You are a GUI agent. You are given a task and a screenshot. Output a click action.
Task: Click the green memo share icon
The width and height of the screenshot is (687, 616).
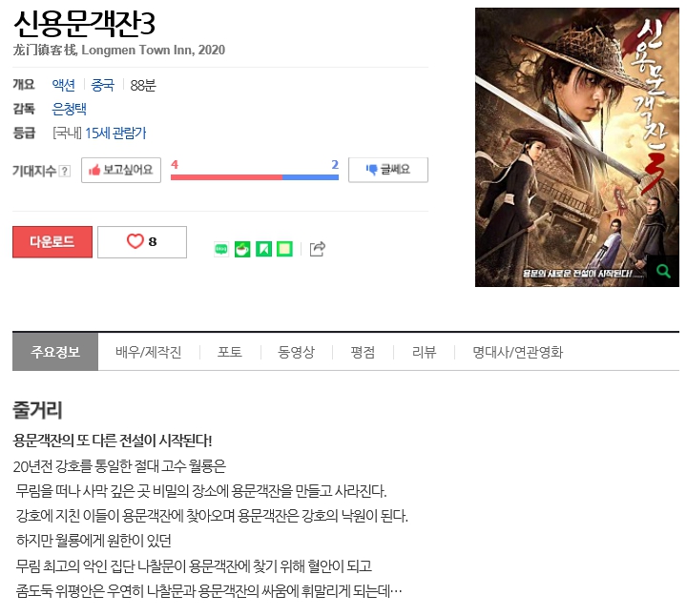284,250
